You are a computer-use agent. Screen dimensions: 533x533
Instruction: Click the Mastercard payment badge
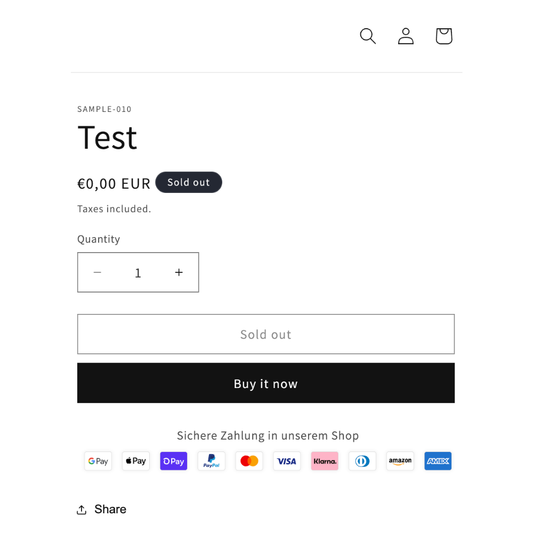[x=249, y=461]
